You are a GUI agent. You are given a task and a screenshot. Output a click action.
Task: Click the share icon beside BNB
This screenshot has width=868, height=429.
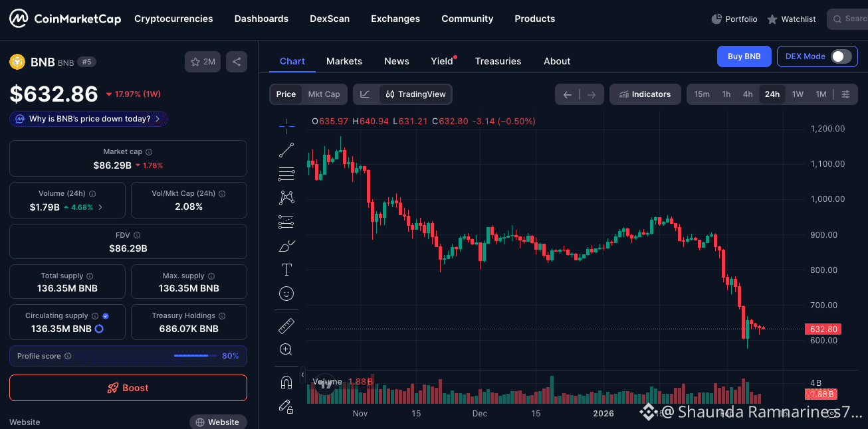point(237,62)
